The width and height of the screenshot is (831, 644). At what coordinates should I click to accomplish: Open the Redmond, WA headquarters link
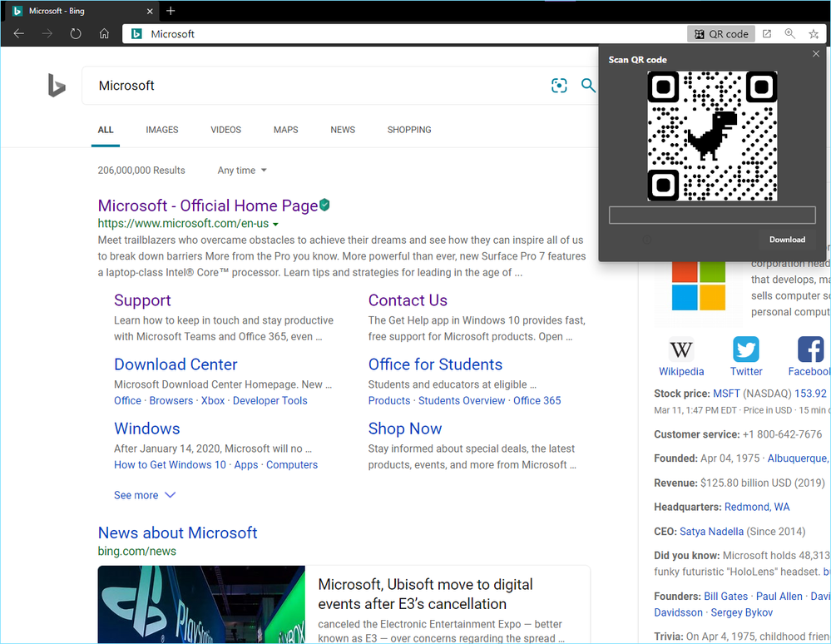coord(757,508)
